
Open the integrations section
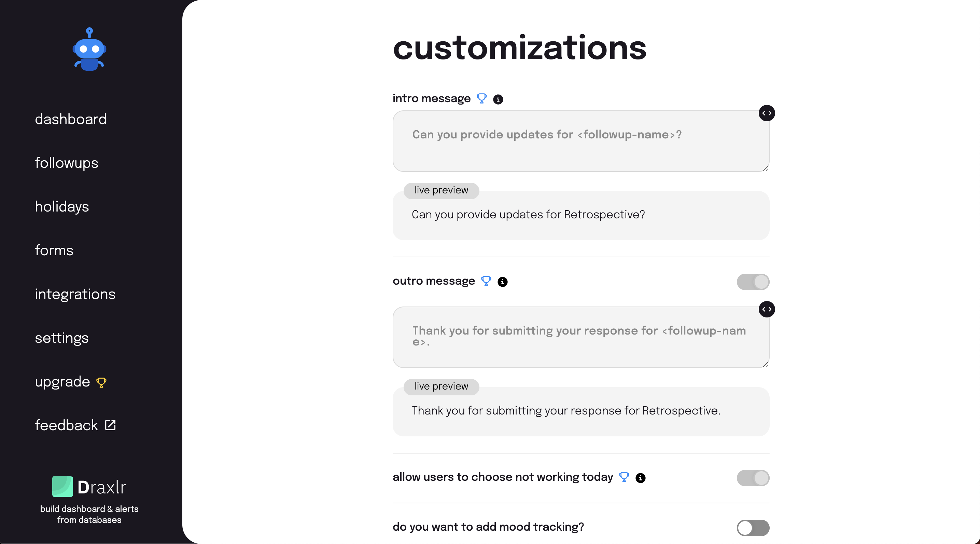pyautogui.click(x=75, y=294)
